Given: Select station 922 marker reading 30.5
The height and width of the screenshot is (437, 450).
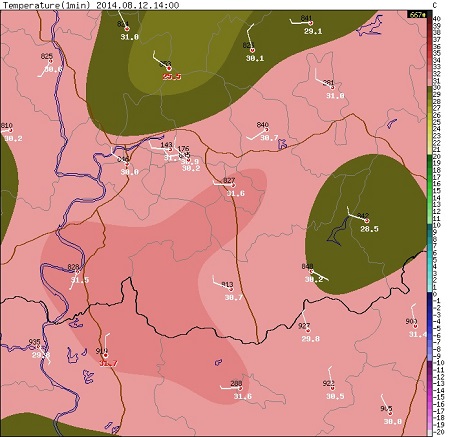Looking at the screenshot, I should coord(332,388).
